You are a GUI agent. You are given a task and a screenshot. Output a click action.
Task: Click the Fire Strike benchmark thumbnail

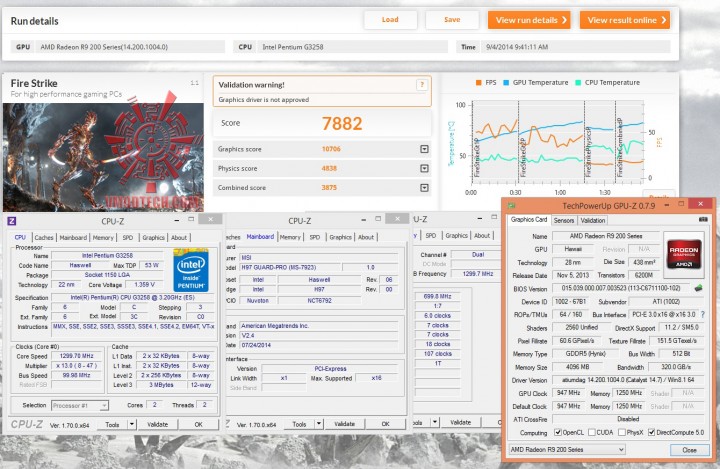(103, 157)
